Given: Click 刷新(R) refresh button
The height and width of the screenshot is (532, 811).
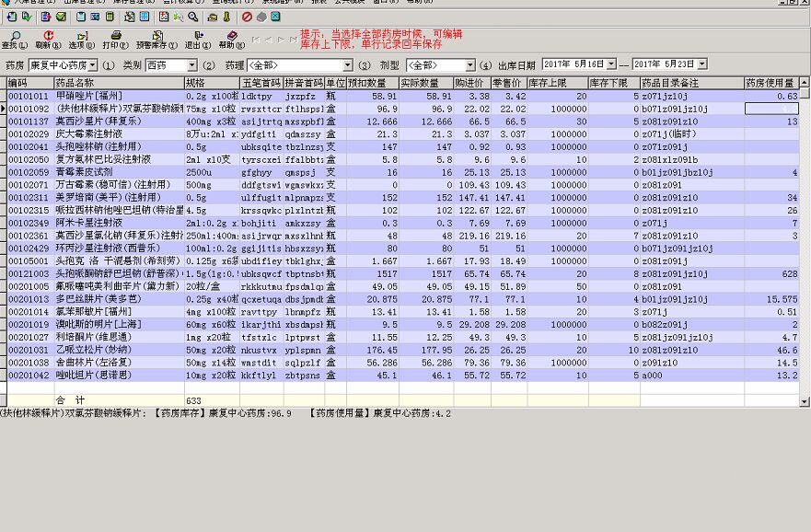Looking at the screenshot, I should (x=48, y=40).
